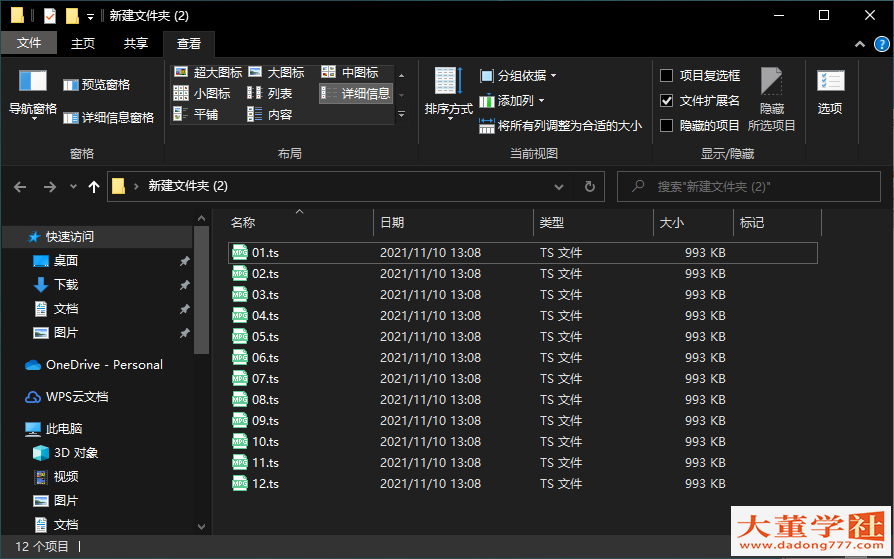The height and width of the screenshot is (559, 894).
Task: Open recent locations dropdown arrow
Action: [73, 187]
